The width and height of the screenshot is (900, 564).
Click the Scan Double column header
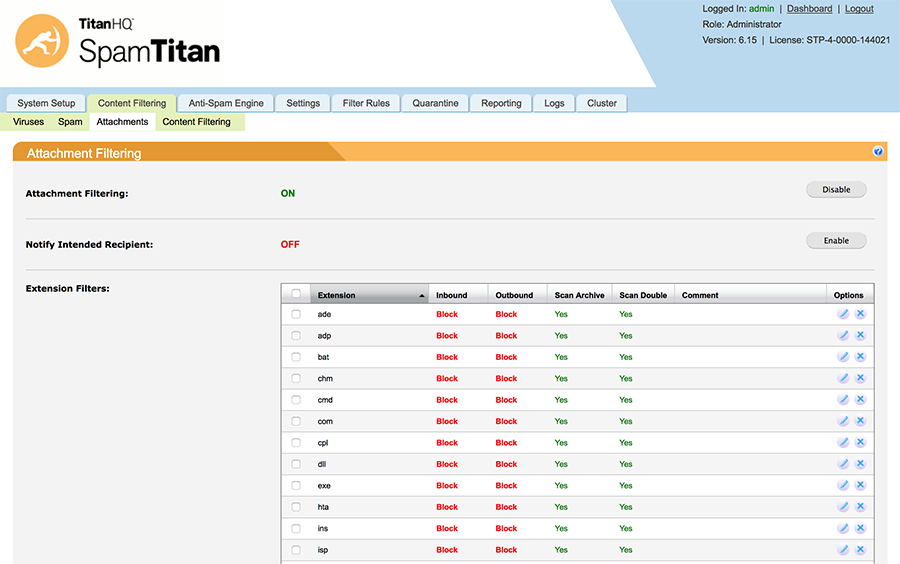[643, 295]
